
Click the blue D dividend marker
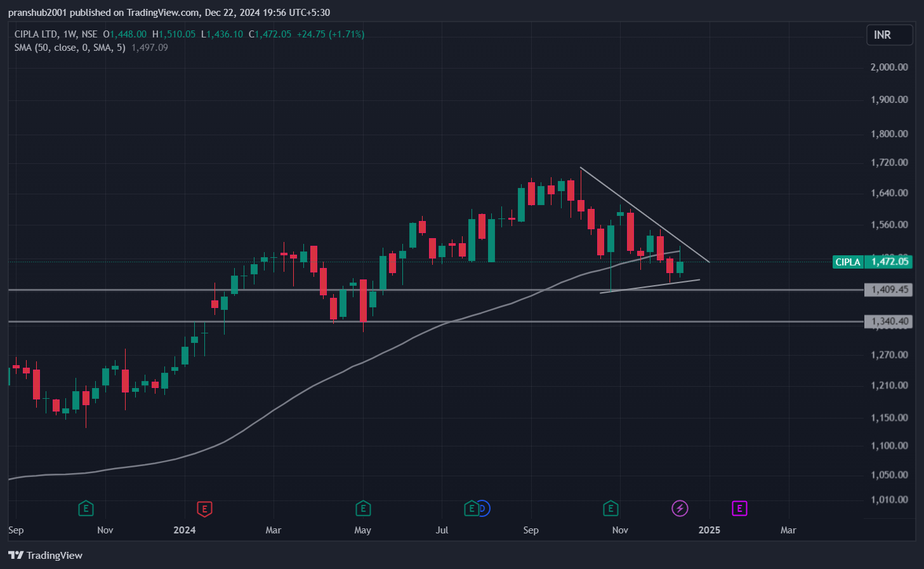tap(484, 508)
